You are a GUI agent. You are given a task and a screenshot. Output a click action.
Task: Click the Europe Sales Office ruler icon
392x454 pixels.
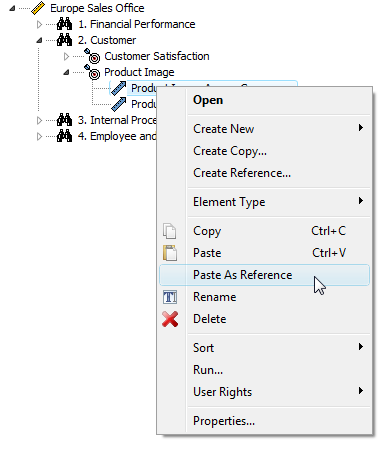pyautogui.click(x=38, y=8)
